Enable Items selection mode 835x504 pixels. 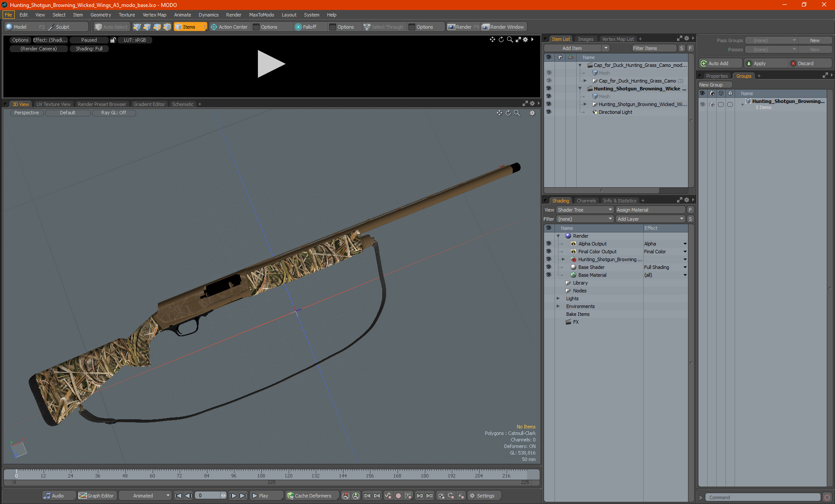point(190,27)
